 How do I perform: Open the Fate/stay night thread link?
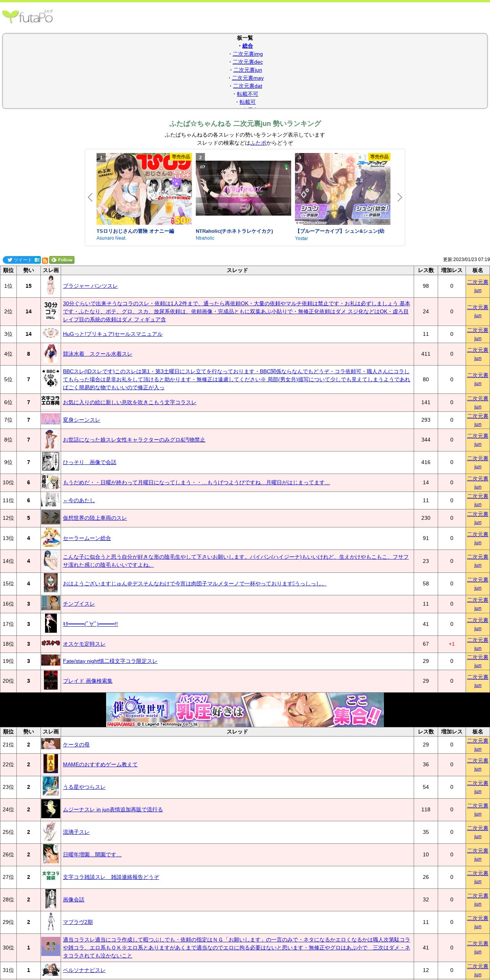(x=110, y=661)
